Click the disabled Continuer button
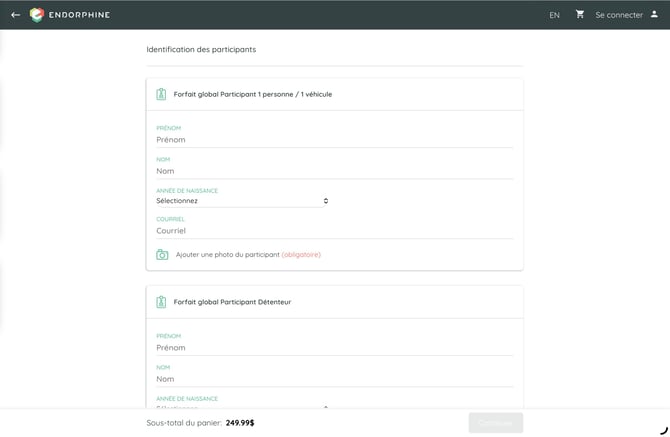Screen dimensions: 670x437 pyautogui.click(x=496, y=423)
